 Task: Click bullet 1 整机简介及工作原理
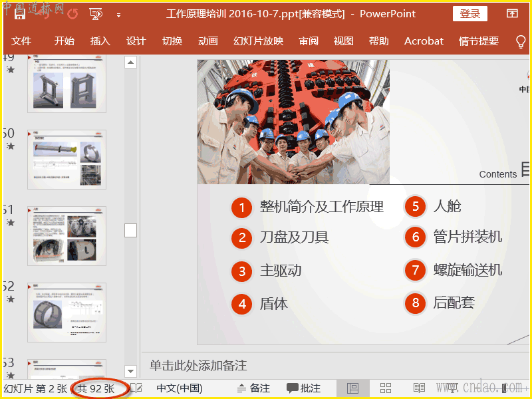[x=322, y=207]
